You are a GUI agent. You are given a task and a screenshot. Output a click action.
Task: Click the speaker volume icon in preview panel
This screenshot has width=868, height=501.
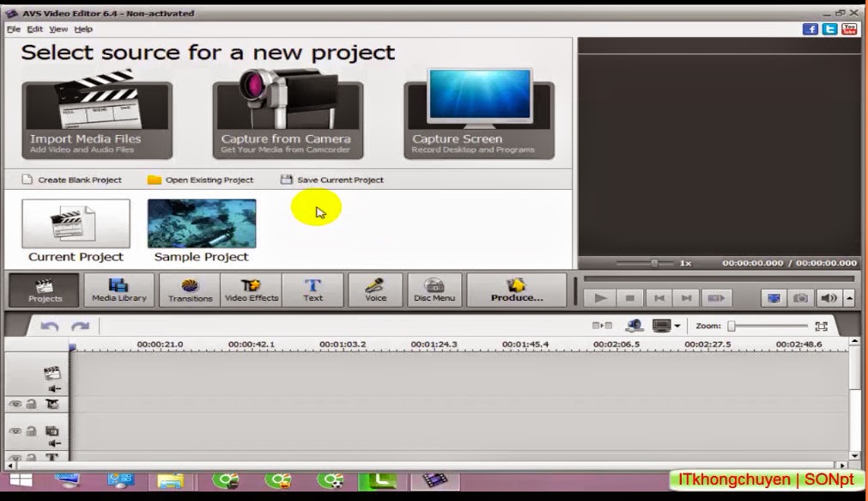coord(827,298)
